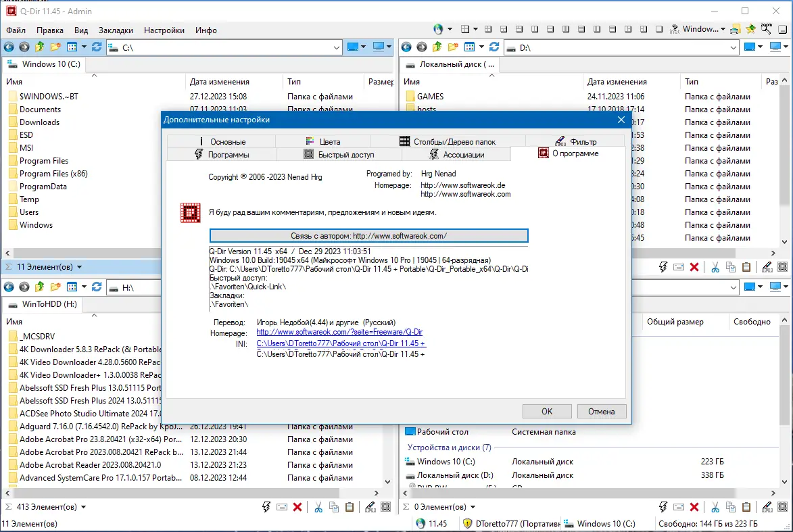Expand the 0 Элемент(ов) dropdown

pyautogui.click(x=473, y=507)
